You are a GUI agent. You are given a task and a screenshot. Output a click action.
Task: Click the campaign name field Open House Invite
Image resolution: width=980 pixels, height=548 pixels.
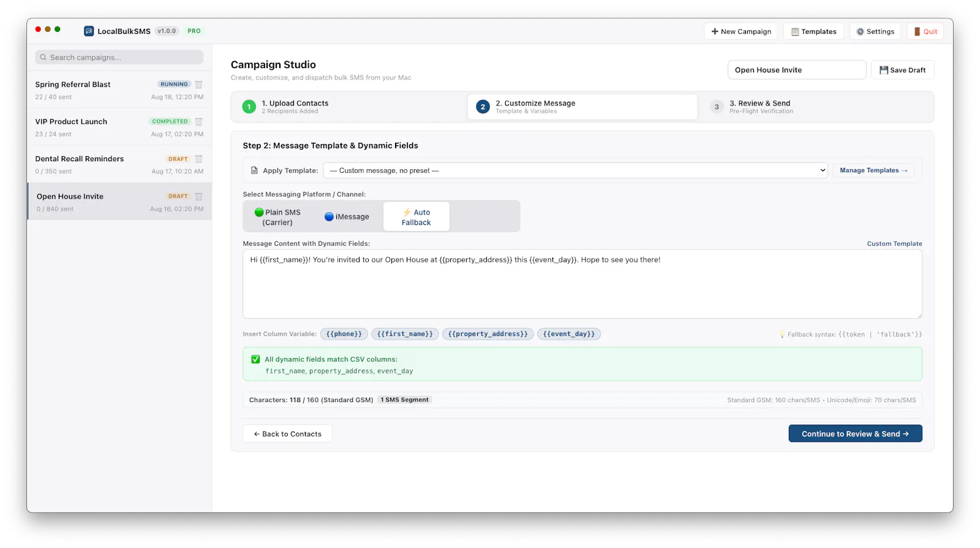[x=797, y=70]
